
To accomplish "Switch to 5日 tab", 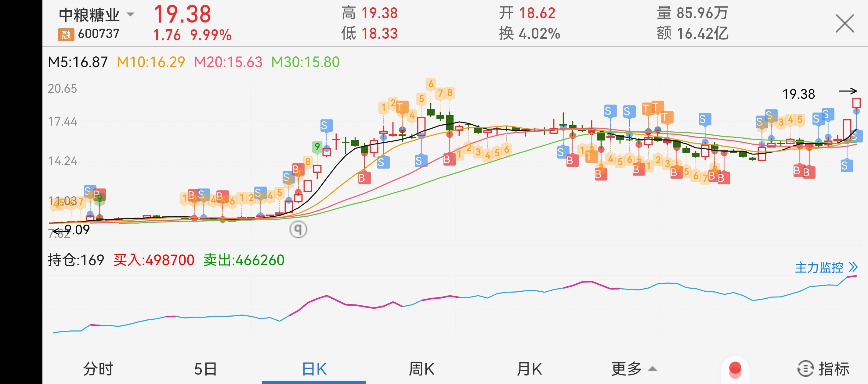I will pyautogui.click(x=205, y=368).
